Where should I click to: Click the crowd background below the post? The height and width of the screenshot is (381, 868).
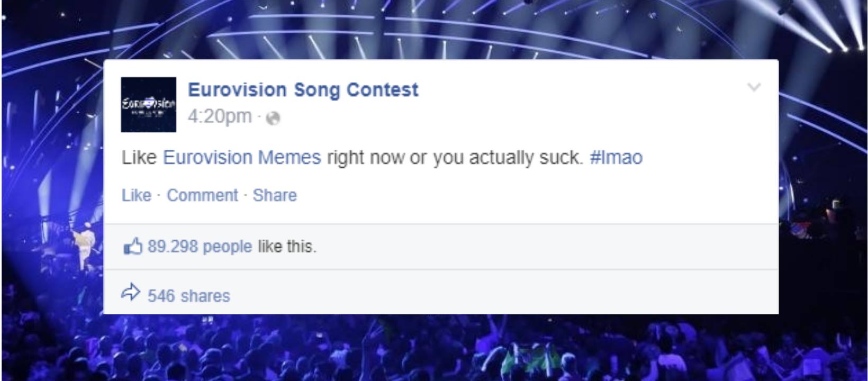434,348
